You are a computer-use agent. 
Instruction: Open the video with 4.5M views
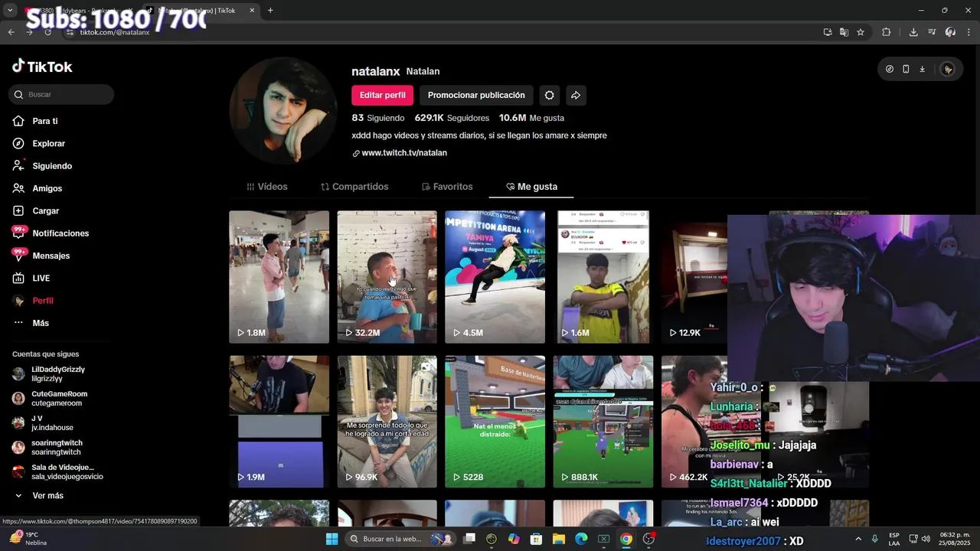tap(495, 277)
